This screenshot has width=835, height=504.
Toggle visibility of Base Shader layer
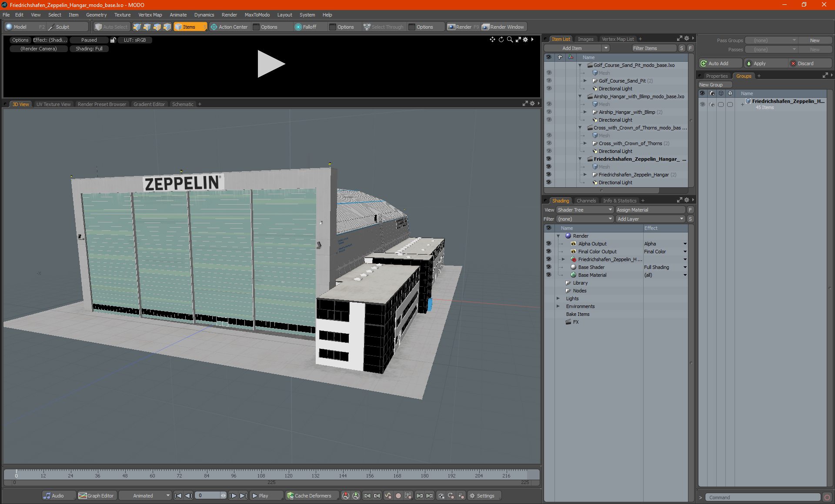point(549,267)
